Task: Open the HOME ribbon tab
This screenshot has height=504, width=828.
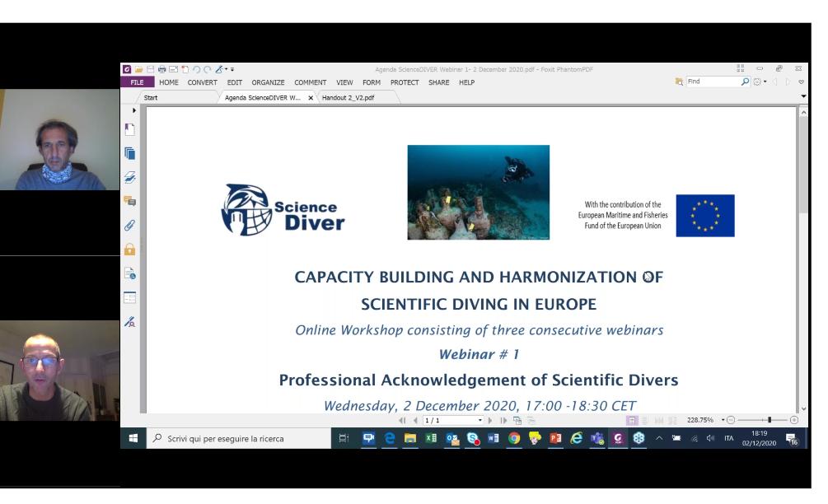Action: point(168,82)
